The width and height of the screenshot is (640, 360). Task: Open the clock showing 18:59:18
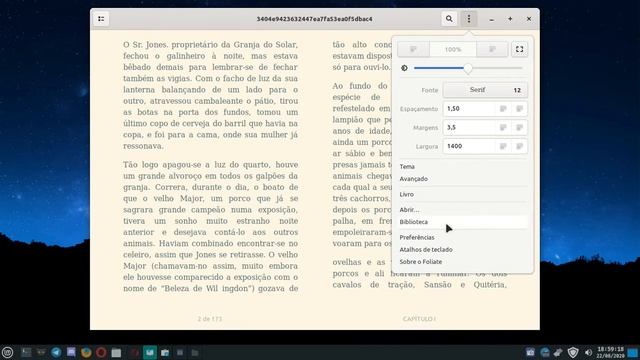pos(610,352)
